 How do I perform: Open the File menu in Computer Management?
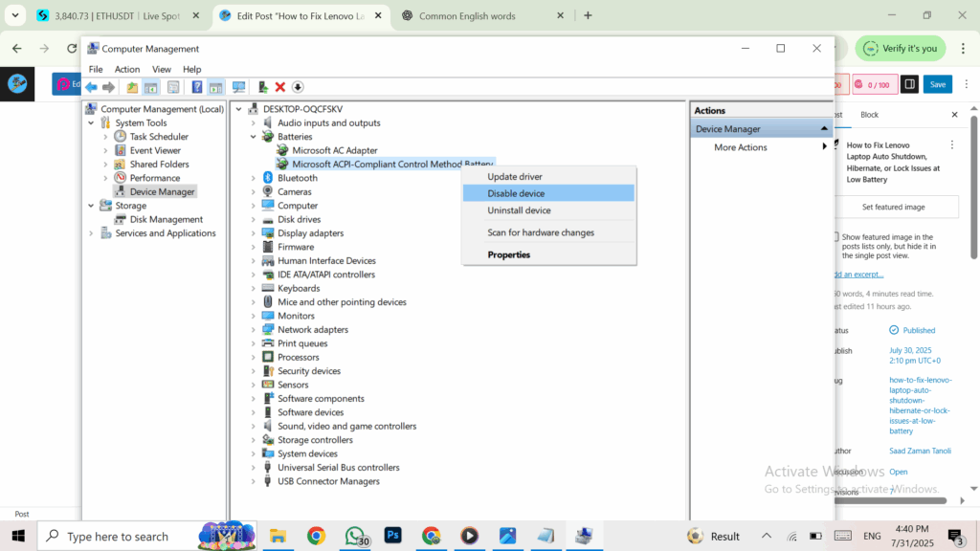coord(96,69)
